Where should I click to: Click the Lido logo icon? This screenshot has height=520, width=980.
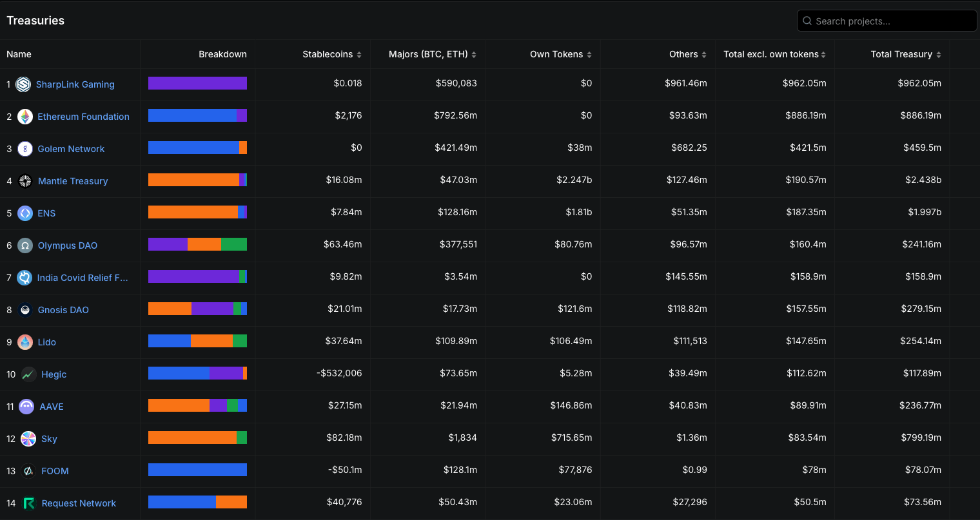(x=25, y=342)
